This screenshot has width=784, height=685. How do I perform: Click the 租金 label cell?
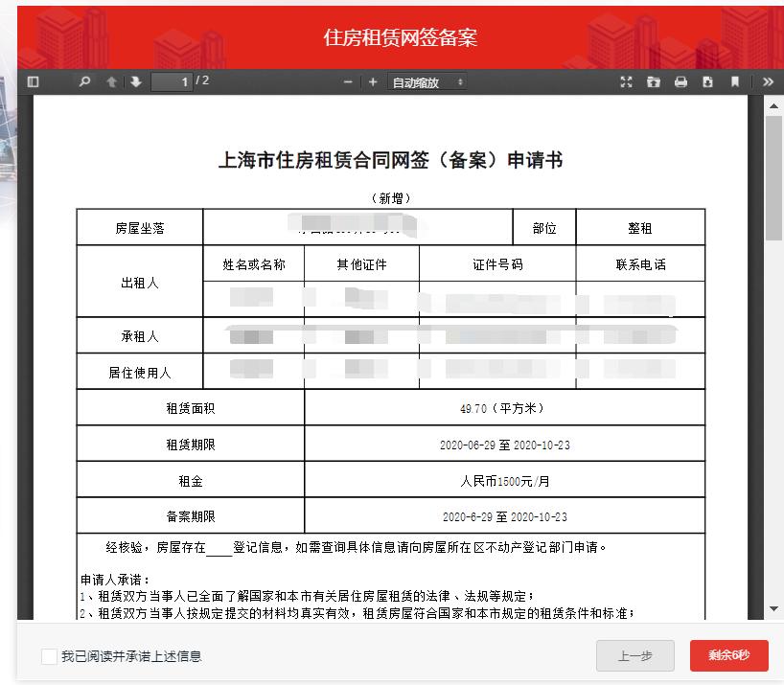191,481
